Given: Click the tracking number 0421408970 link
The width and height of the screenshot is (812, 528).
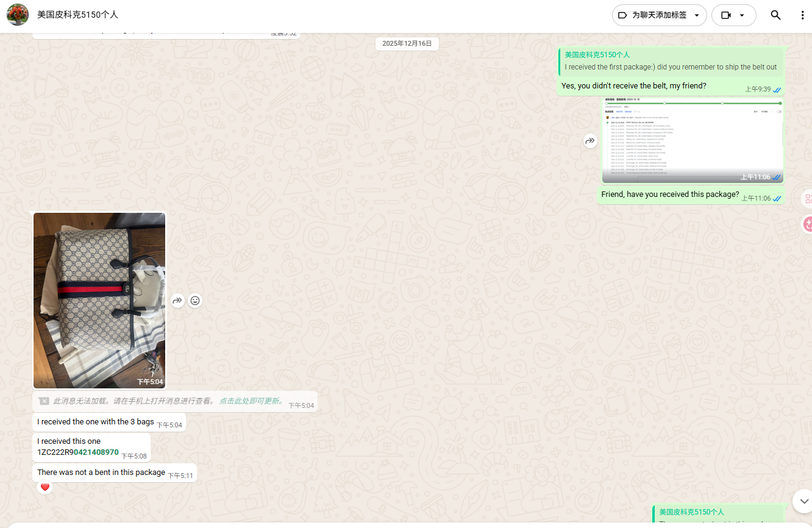Looking at the screenshot, I should click(96, 452).
